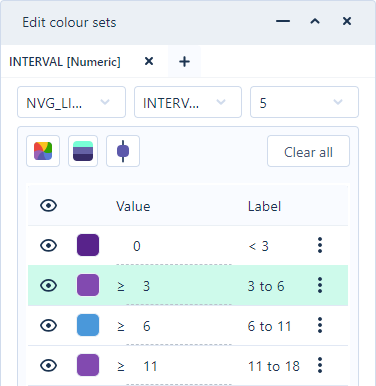The width and height of the screenshot is (376, 386).
Task: Select the INTERVAL [Numeric] tab
Action: point(65,62)
